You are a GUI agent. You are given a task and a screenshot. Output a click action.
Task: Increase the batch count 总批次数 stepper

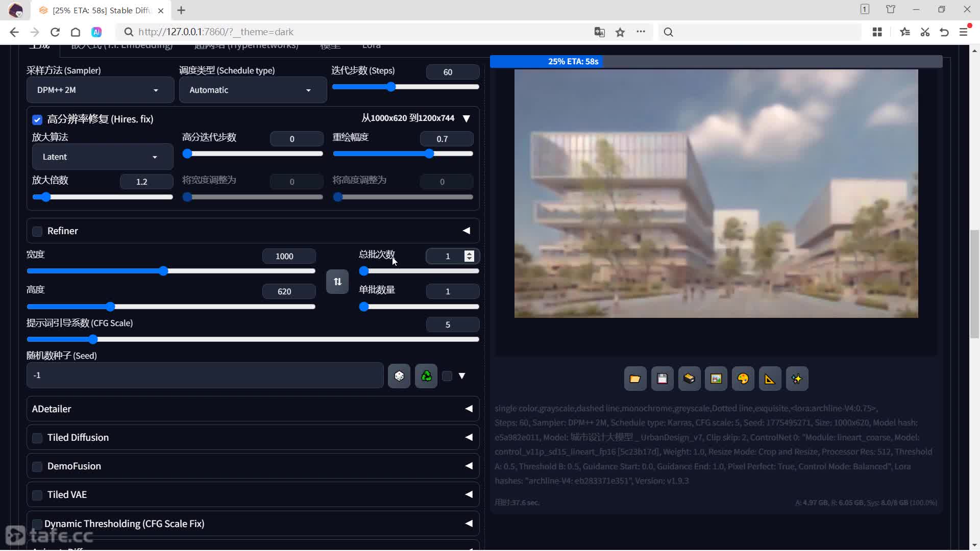(469, 253)
